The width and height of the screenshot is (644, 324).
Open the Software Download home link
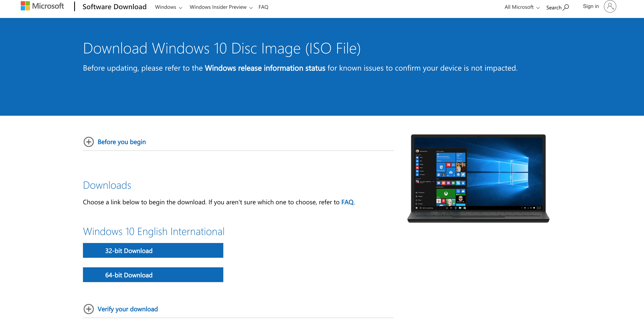click(114, 7)
